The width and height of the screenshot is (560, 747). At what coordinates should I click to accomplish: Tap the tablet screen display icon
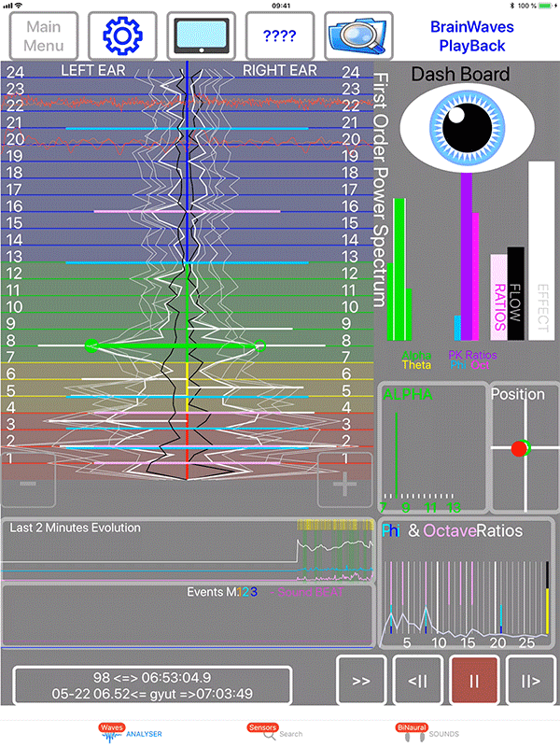202,35
